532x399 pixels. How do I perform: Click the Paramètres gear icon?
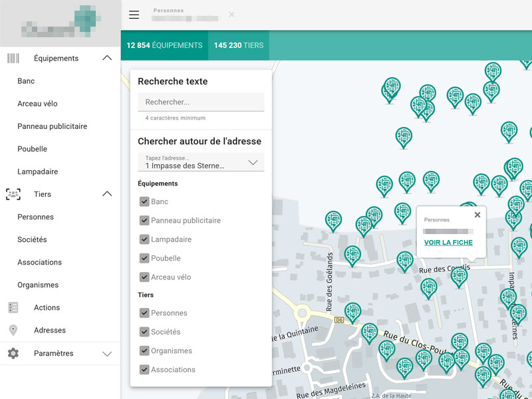click(13, 354)
